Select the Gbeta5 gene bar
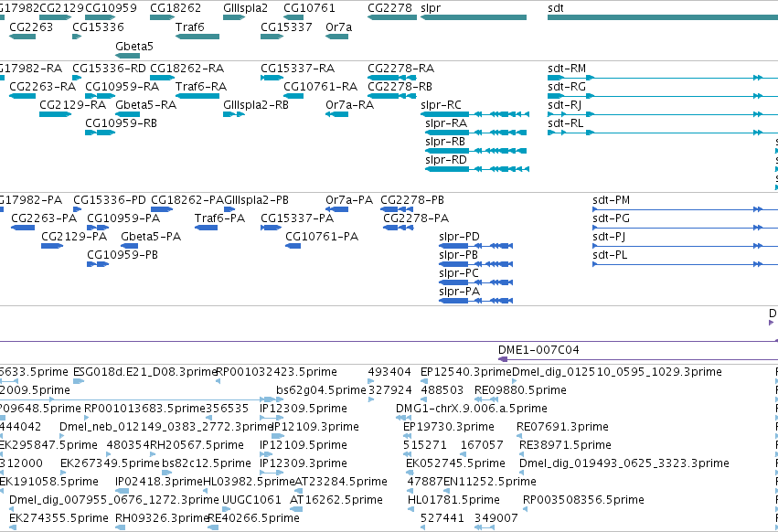 [x=127, y=56]
